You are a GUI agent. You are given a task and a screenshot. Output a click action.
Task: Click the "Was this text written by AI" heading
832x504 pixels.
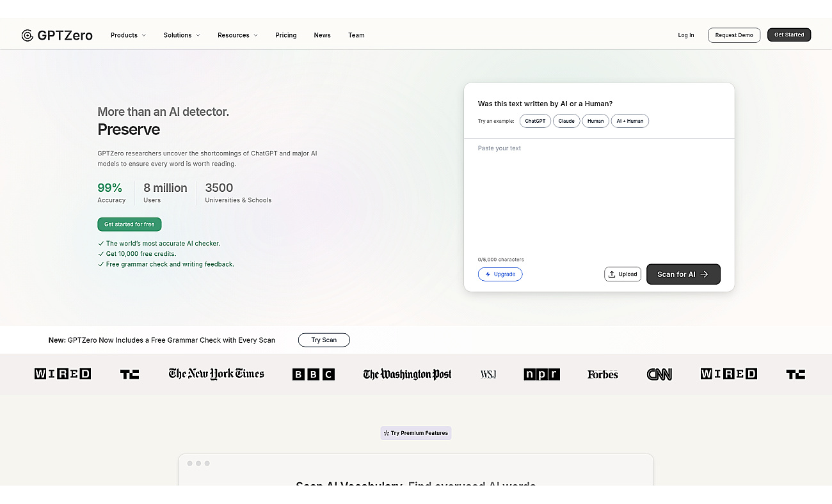[545, 104]
